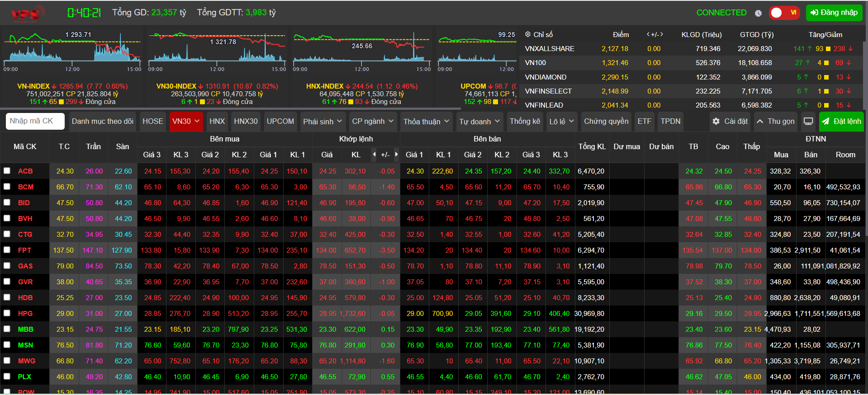Open Cài đặt settings
The width and height of the screenshot is (868, 395).
pos(730,121)
